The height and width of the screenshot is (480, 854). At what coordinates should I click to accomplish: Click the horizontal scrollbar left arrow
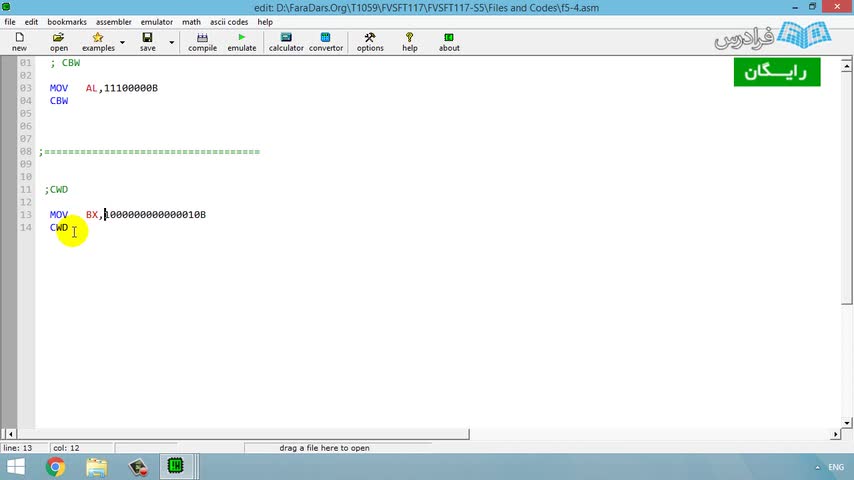click(10, 434)
